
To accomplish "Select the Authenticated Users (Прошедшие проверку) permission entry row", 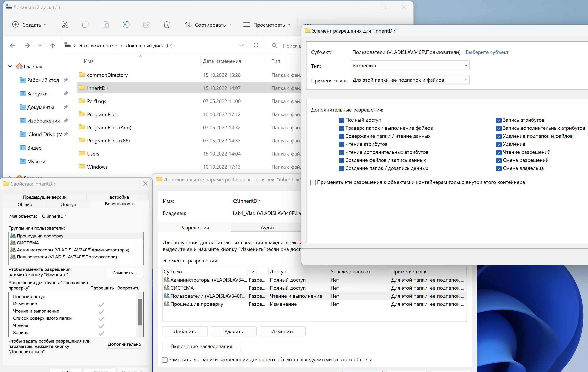I will [x=197, y=304].
